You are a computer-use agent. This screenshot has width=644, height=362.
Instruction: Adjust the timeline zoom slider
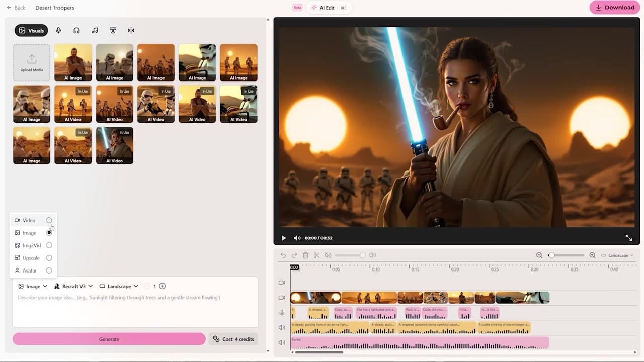click(566, 255)
